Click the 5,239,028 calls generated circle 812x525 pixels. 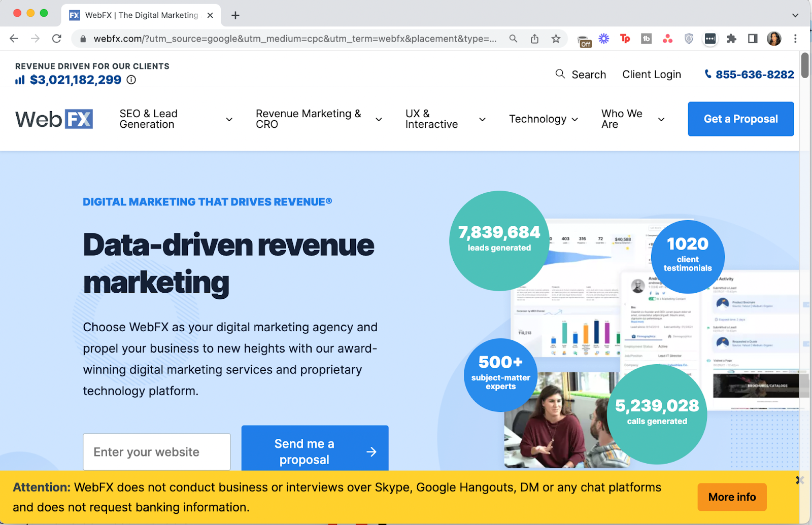pyautogui.click(x=657, y=414)
